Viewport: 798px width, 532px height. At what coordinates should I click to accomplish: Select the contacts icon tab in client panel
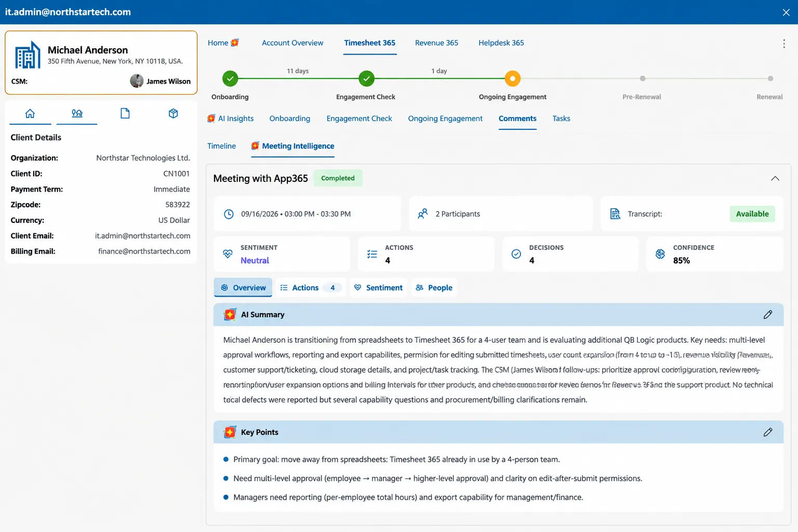click(x=77, y=113)
